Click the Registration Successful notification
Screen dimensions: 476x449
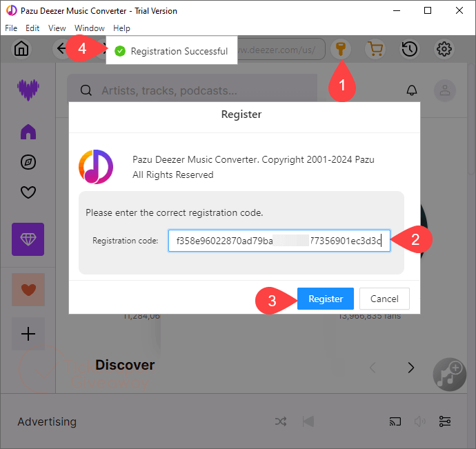172,50
